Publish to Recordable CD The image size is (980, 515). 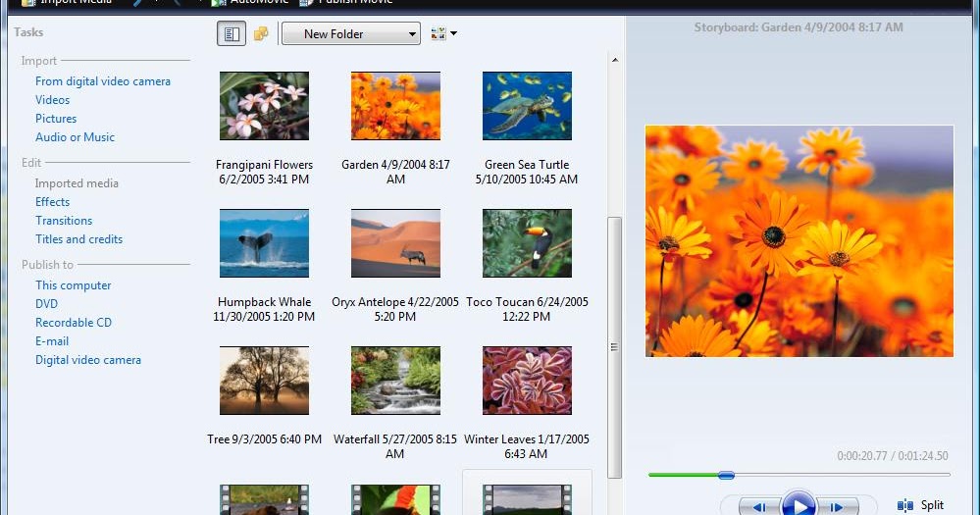[74, 323]
